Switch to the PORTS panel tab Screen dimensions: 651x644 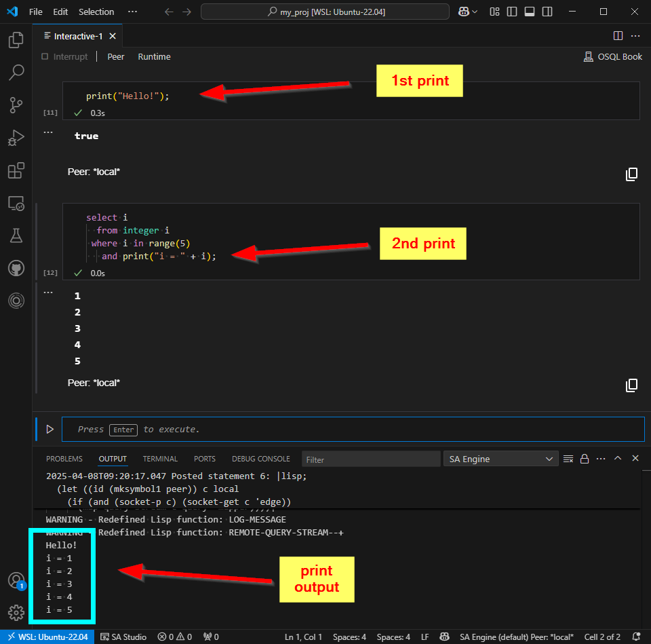pos(205,459)
